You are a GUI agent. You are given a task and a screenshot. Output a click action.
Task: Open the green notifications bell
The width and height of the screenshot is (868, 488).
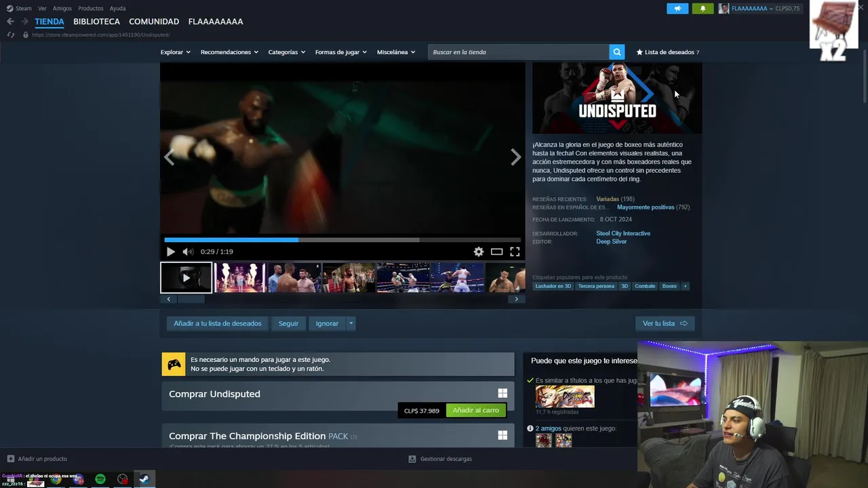(x=703, y=8)
